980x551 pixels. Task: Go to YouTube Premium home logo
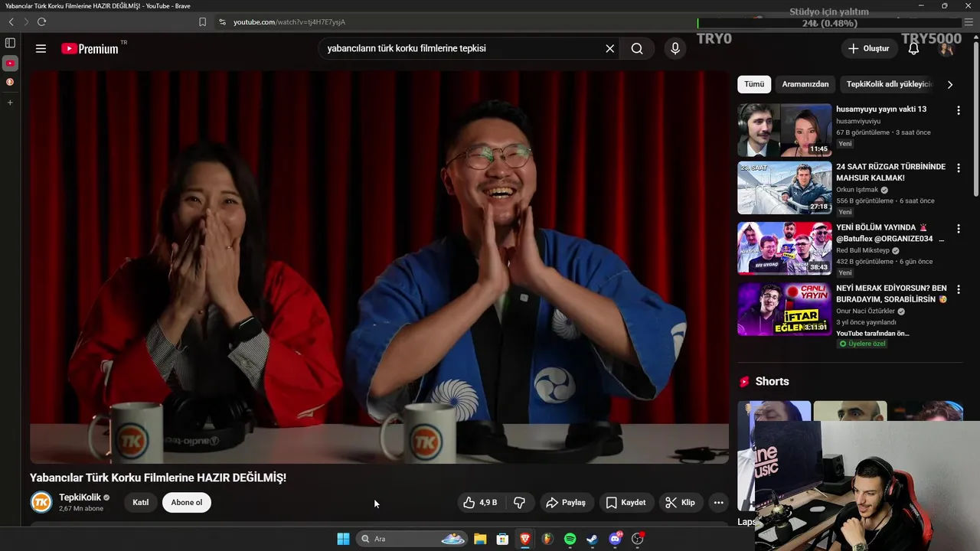[90, 48]
